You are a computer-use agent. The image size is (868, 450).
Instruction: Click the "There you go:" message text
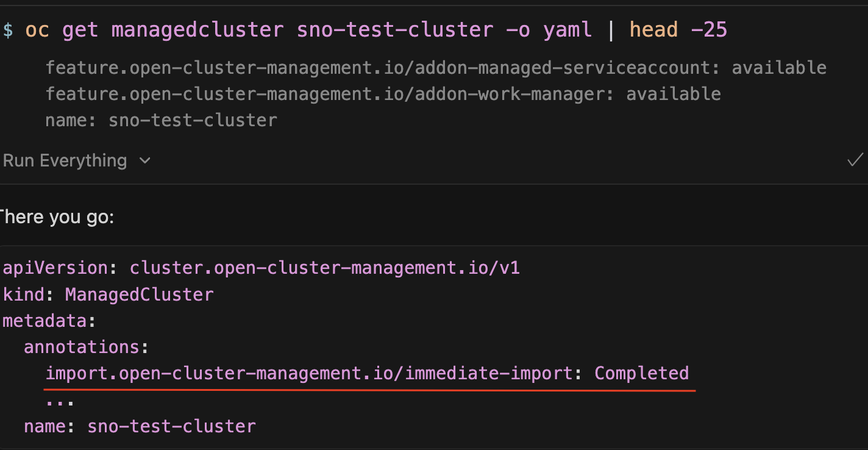pyautogui.click(x=56, y=216)
